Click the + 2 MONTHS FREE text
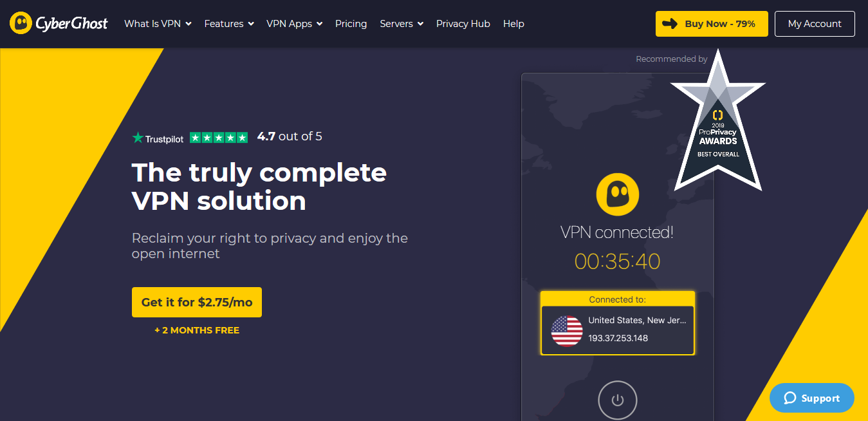Screen dimensions: 868x421 (x=197, y=330)
